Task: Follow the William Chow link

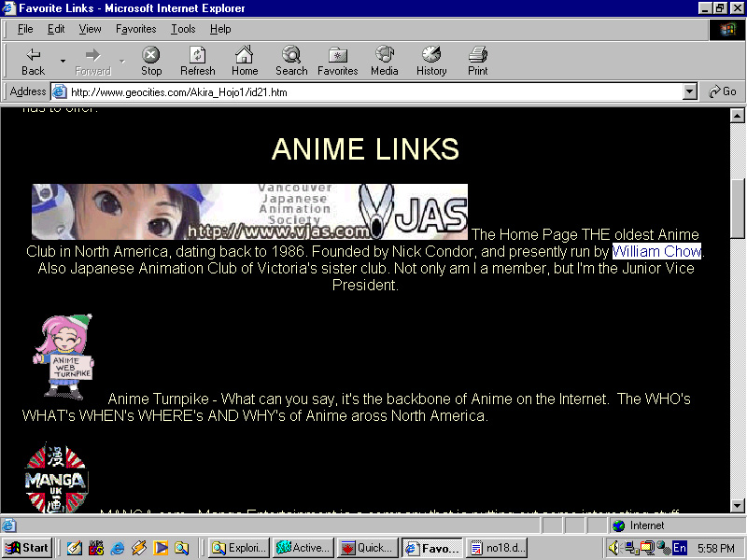Action: 656,251
